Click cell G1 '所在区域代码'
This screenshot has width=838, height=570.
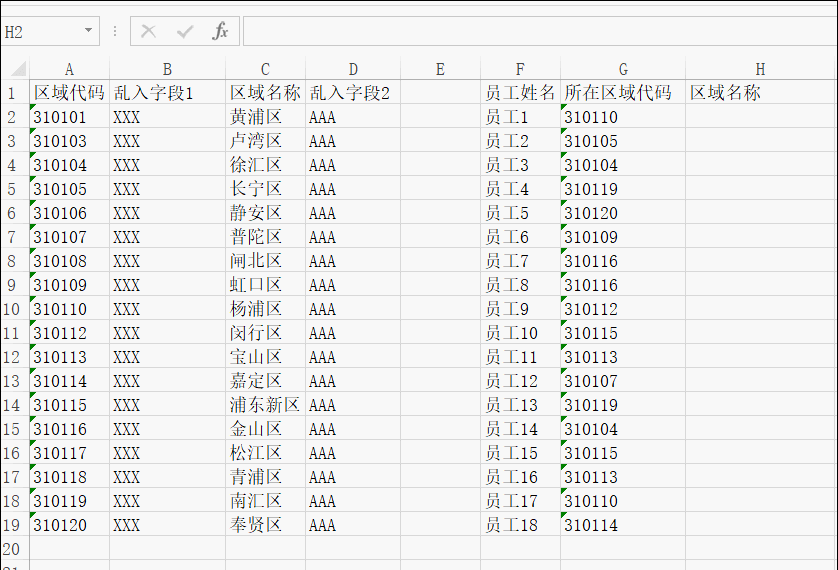623,92
